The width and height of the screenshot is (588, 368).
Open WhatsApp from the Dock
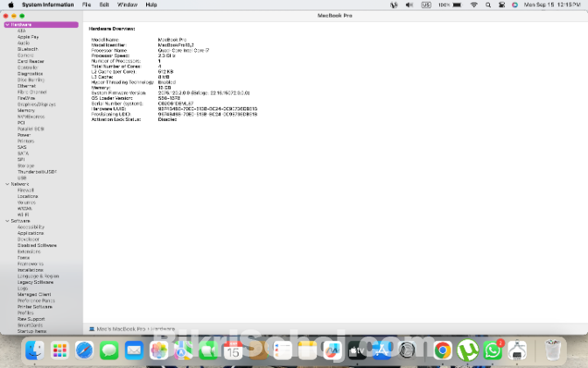click(x=493, y=350)
